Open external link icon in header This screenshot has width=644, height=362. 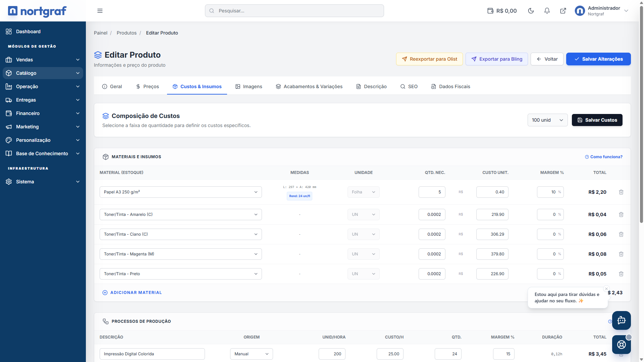coord(563,11)
